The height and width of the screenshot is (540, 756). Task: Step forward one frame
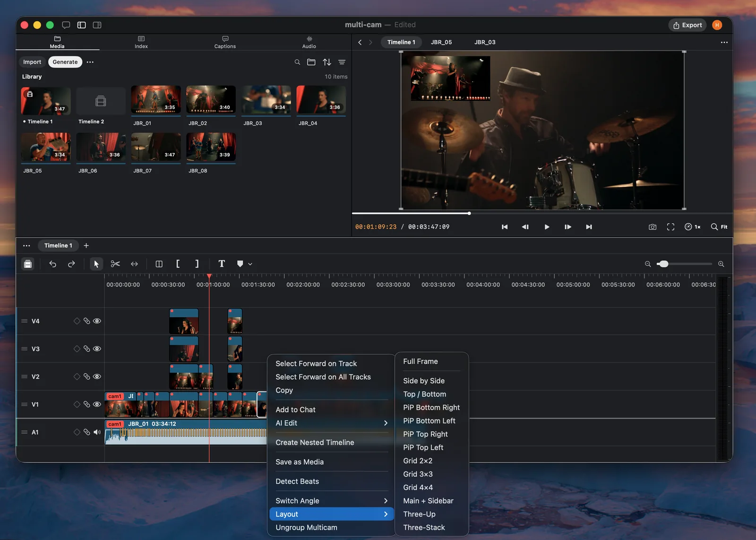(568, 227)
